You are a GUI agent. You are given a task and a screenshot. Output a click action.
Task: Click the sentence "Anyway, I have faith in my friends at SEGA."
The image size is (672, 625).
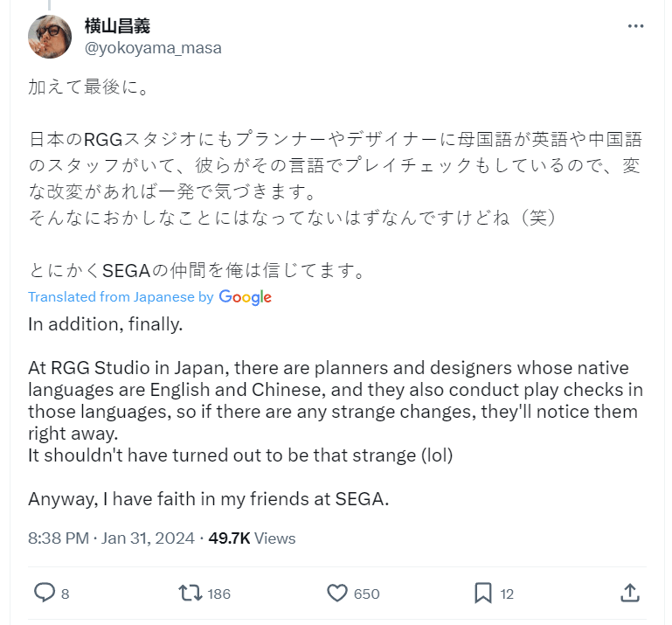click(208, 499)
